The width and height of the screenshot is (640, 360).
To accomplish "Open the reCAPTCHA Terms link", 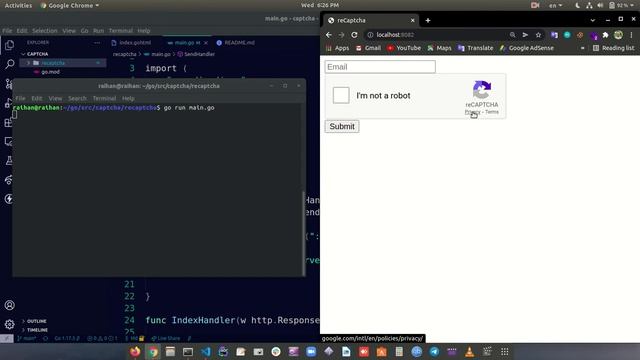I will 492,112.
